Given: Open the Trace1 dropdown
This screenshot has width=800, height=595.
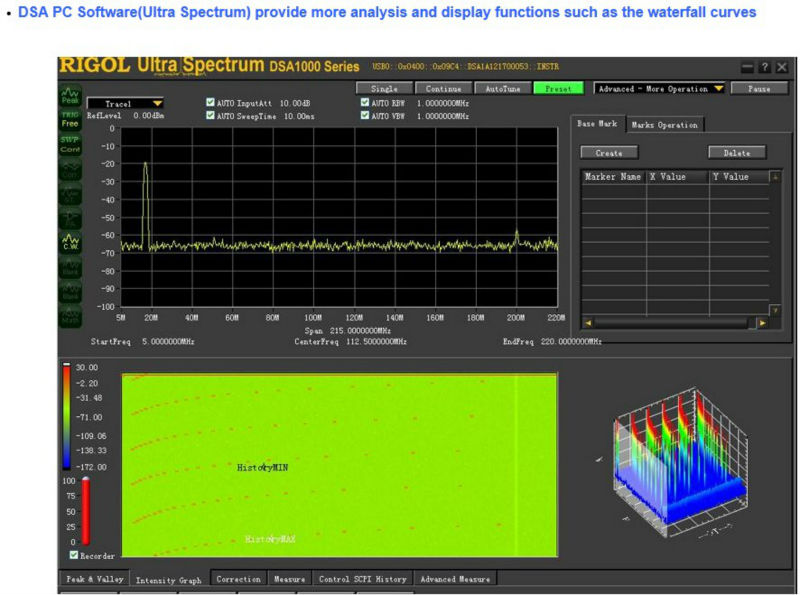Looking at the screenshot, I should point(126,104).
